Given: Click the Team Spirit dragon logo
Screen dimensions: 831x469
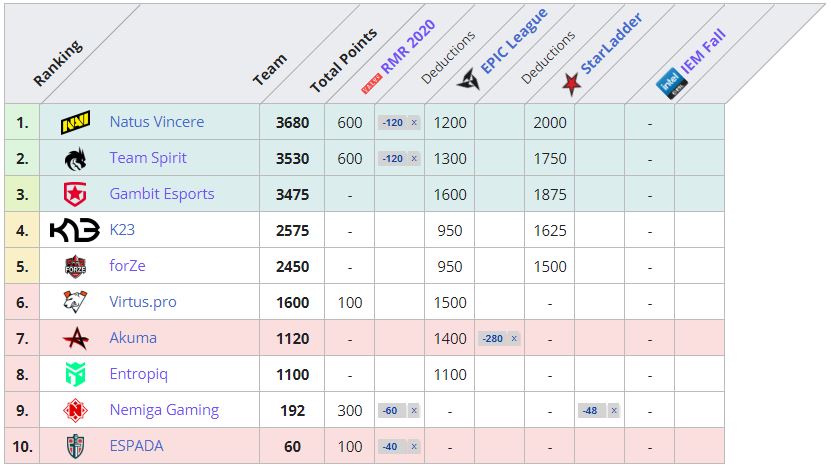Looking at the screenshot, I should [75, 158].
